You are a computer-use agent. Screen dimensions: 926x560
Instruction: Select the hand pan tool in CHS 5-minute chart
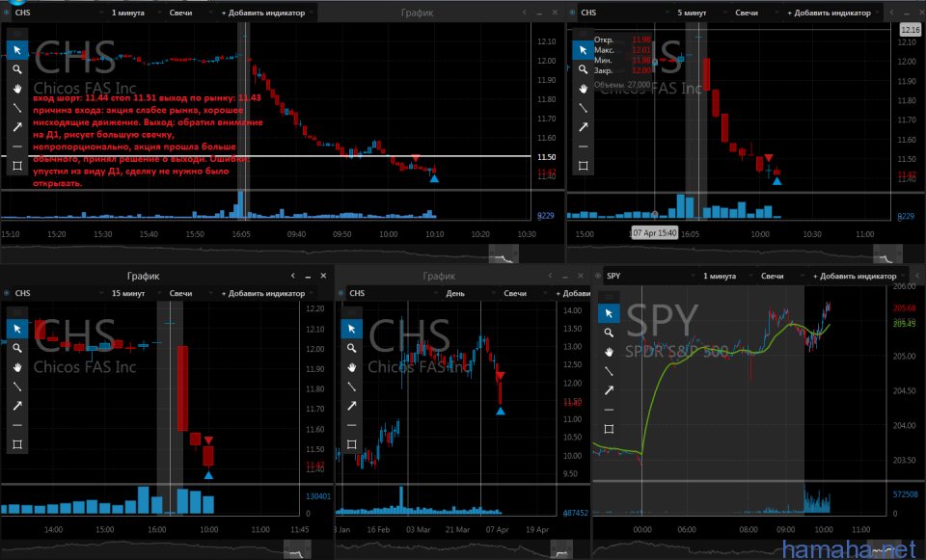click(583, 89)
